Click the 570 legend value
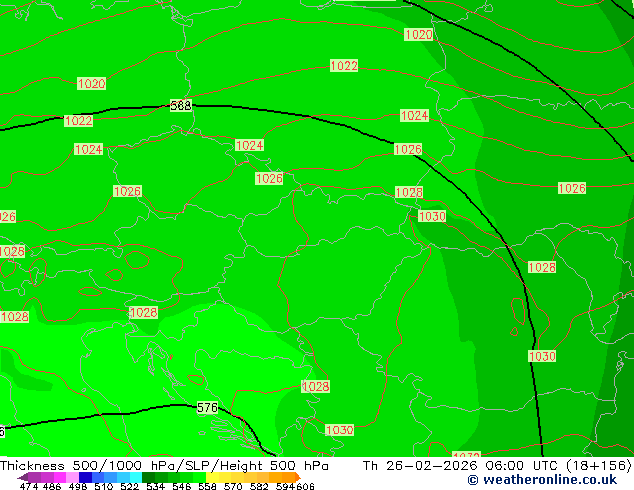Image resolution: width=634 pixels, height=490 pixels. (233, 486)
